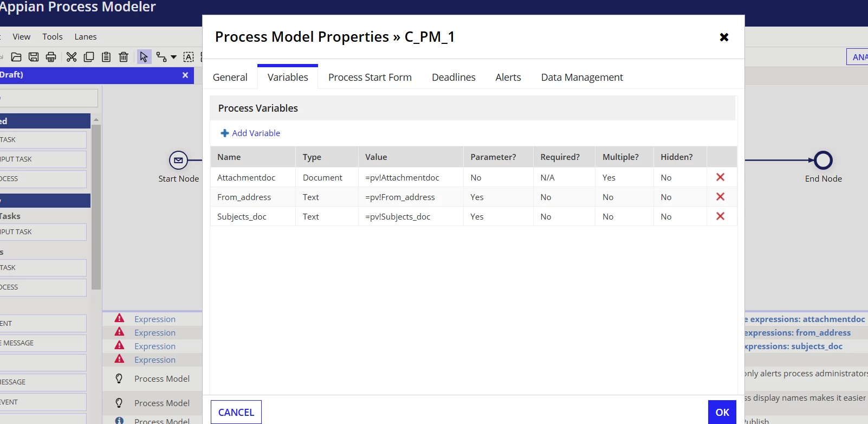Screen dimensions: 868x424
Task: Select the Subjects_doc variable name
Action: click(242, 216)
